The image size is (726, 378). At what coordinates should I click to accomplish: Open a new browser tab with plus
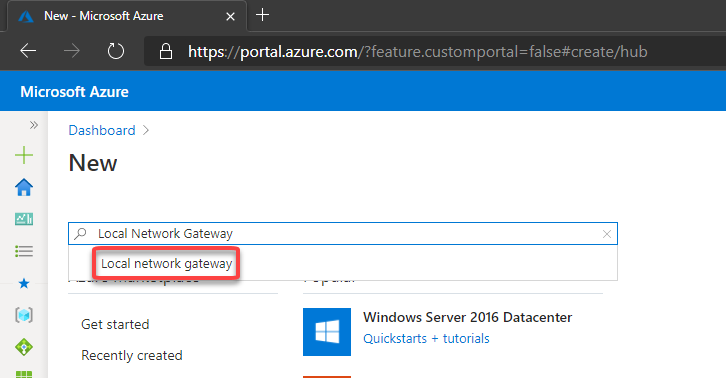263,15
